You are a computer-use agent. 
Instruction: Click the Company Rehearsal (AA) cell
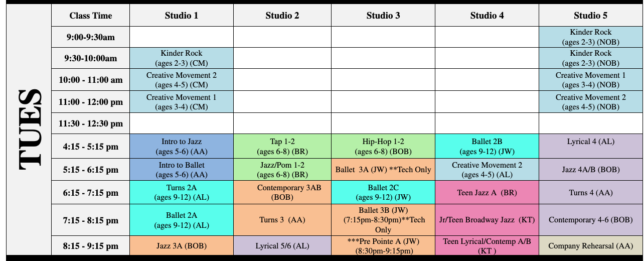pos(591,246)
